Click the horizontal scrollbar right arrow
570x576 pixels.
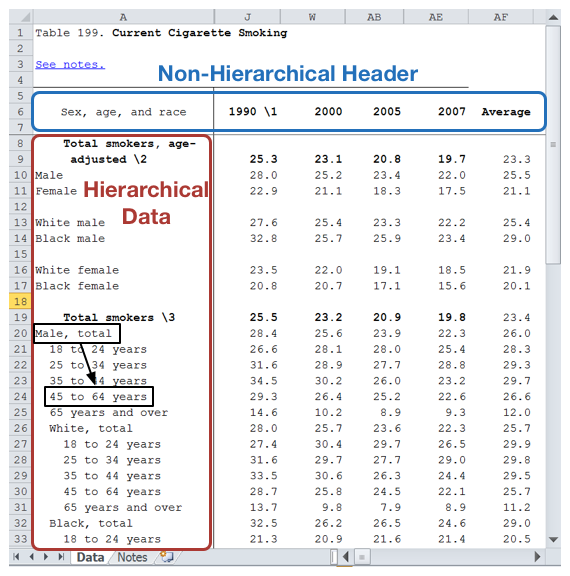click(537, 557)
